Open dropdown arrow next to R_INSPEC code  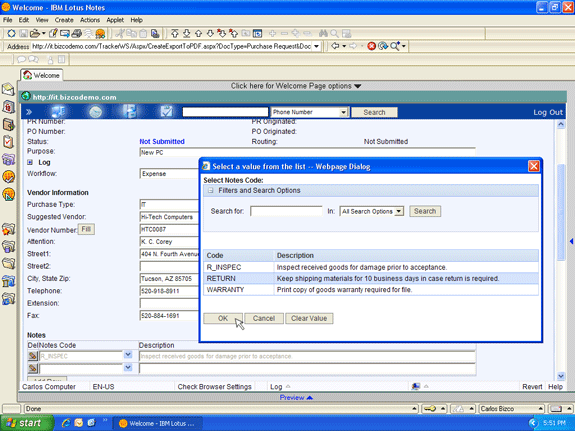click(128, 355)
